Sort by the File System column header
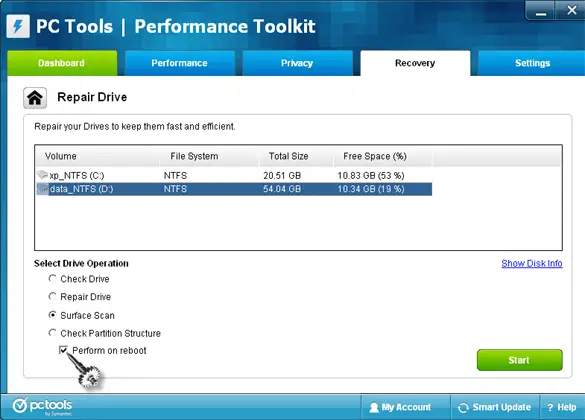The width and height of the screenshot is (585, 420). 209,156
